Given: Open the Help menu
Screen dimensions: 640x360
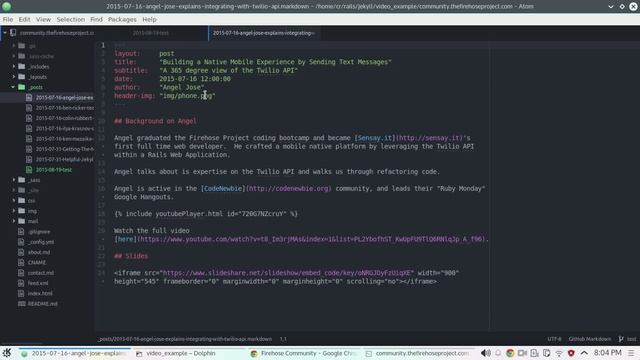Looking at the screenshot, I should [x=149, y=19].
